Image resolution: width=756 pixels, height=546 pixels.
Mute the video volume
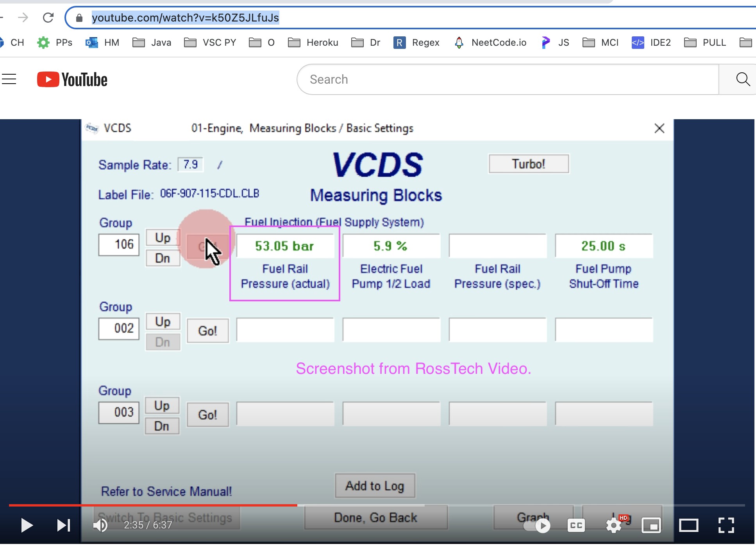coord(100,525)
